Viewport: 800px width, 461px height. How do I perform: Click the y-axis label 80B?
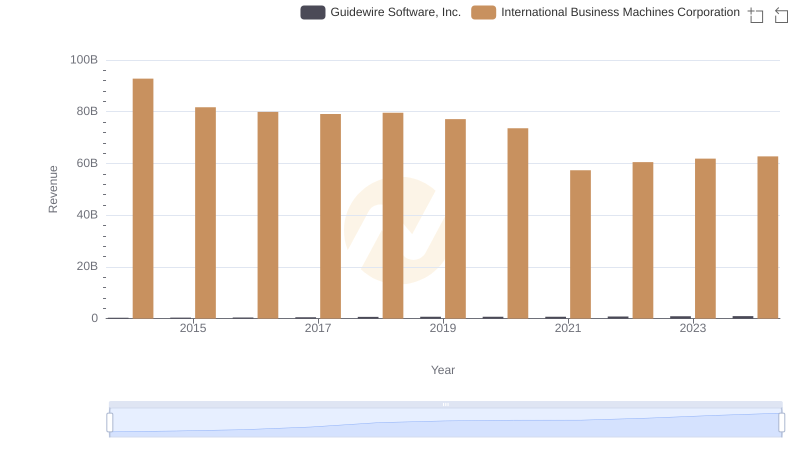point(87,111)
